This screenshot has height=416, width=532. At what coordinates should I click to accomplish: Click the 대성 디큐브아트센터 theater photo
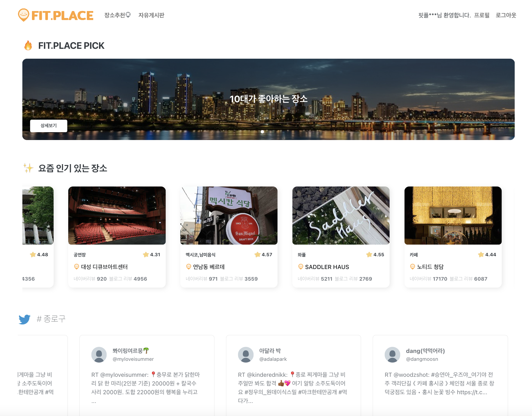pos(117,215)
